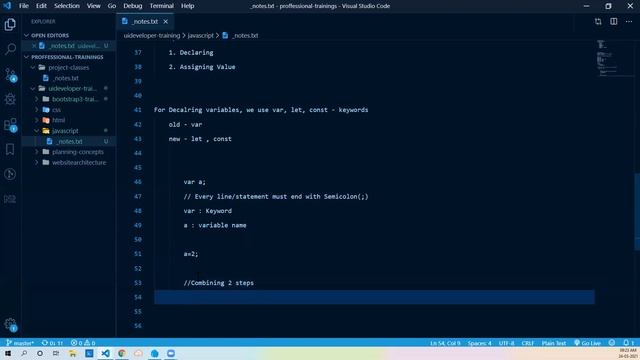Collapse the uideveloper-trai... folder
This screenshot has width=640, height=360.
[33, 89]
